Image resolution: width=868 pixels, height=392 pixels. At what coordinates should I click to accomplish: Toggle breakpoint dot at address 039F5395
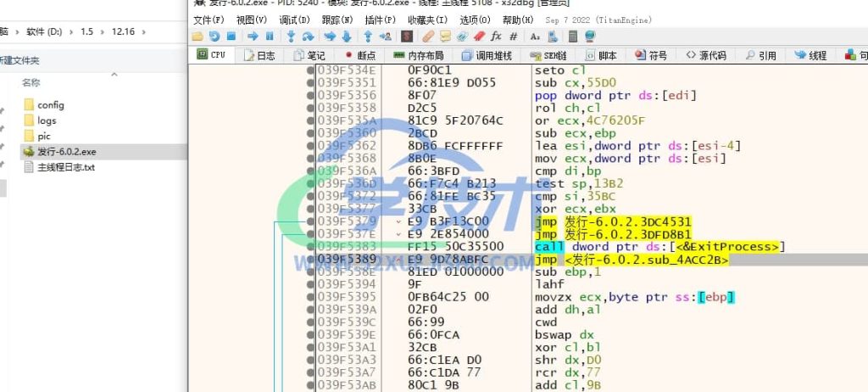(310, 297)
